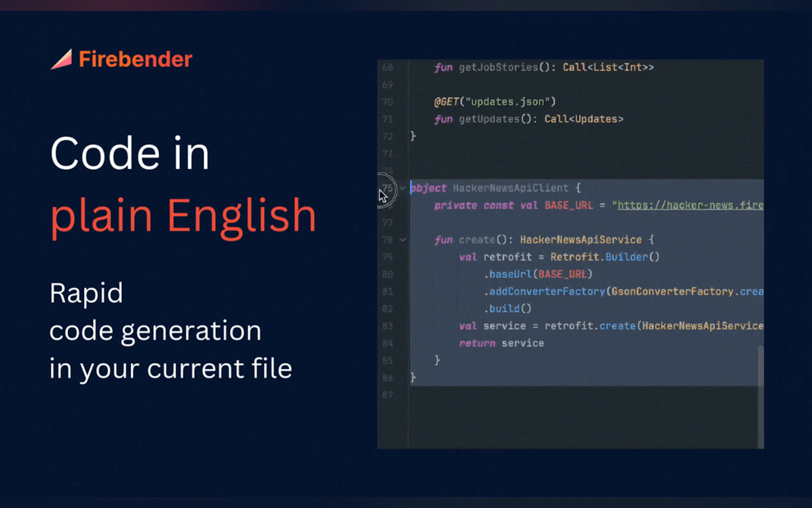The image size is (812, 508).
Task: Click BASE_URL constant declaration on line 76
Action: pos(569,205)
